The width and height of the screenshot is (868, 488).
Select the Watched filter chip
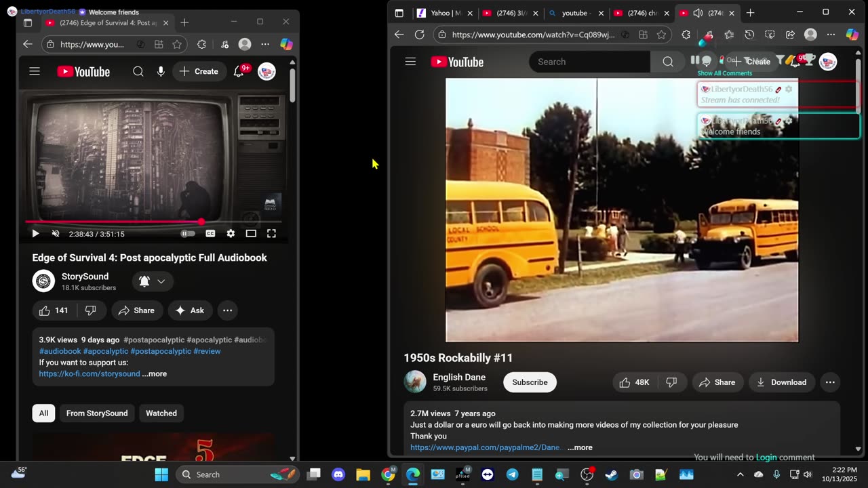161,413
